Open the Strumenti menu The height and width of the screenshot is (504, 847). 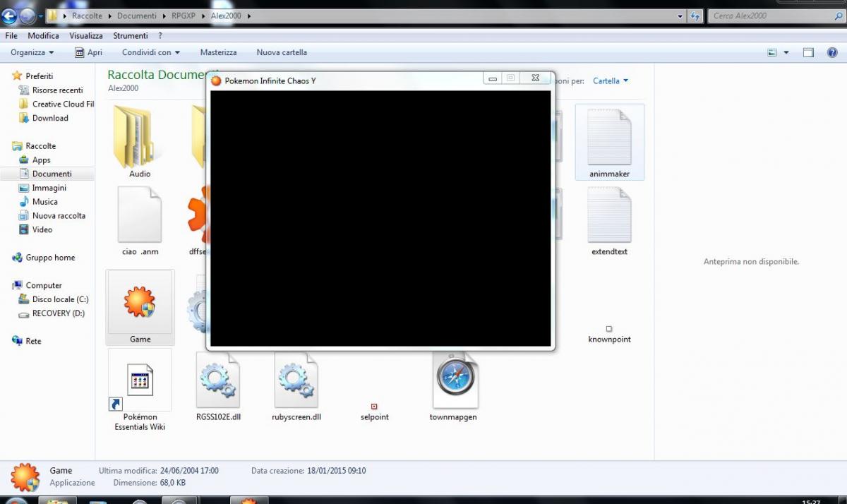tap(130, 35)
